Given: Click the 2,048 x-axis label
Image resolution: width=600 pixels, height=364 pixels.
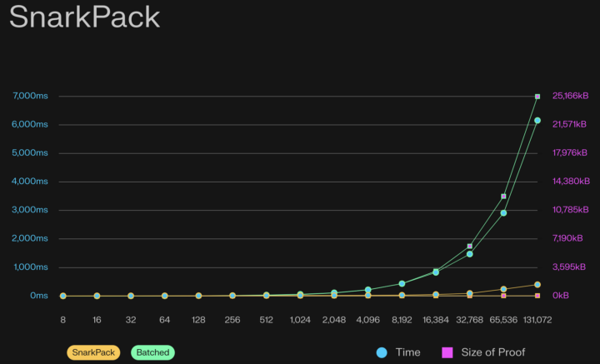Looking at the screenshot, I should tap(334, 320).
